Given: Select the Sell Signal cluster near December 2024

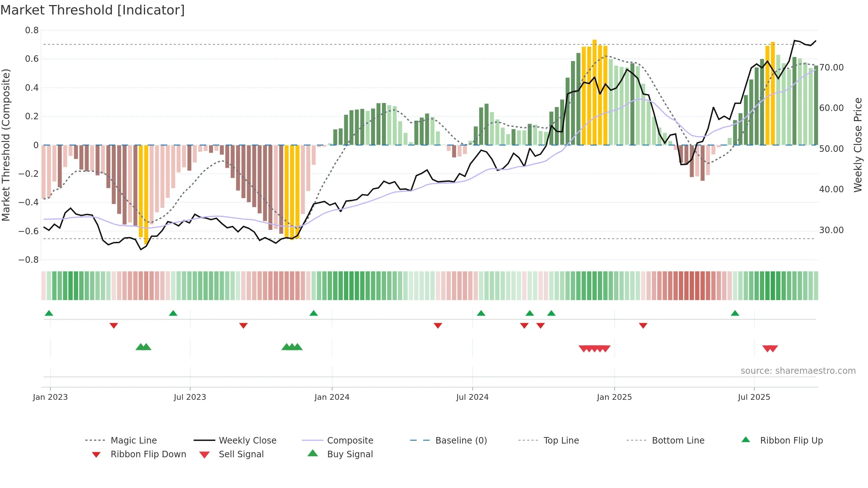Looking at the screenshot, I should [x=595, y=349].
